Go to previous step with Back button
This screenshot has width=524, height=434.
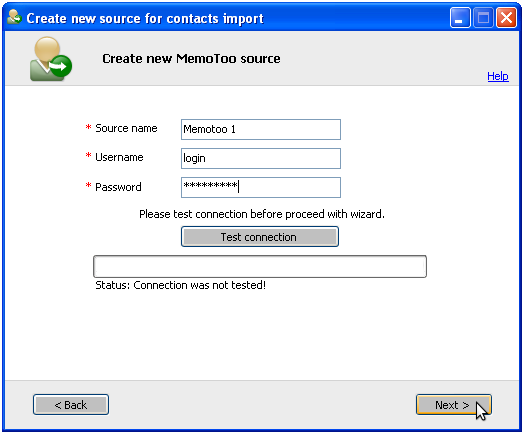pyautogui.click(x=71, y=405)
